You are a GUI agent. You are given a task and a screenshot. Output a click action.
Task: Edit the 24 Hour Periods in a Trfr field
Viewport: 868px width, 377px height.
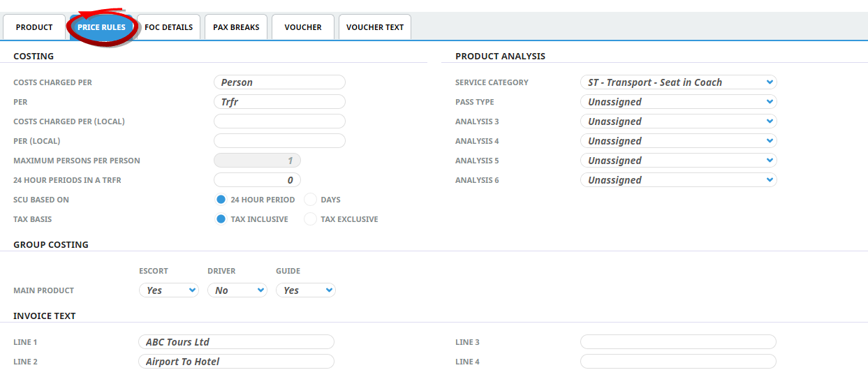point(257,180)
